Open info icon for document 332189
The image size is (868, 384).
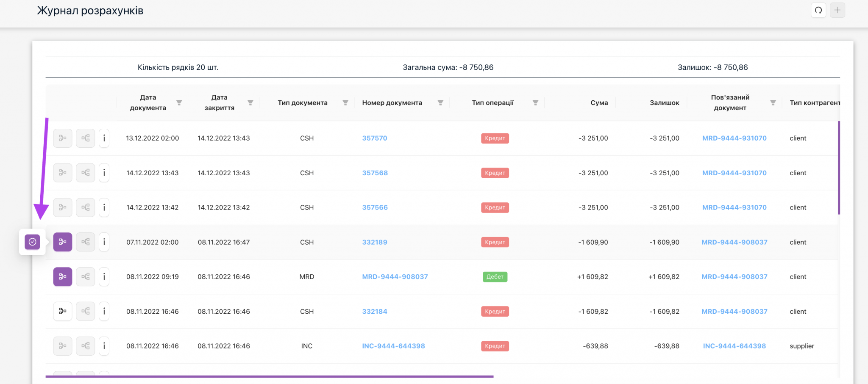[104, 242]
